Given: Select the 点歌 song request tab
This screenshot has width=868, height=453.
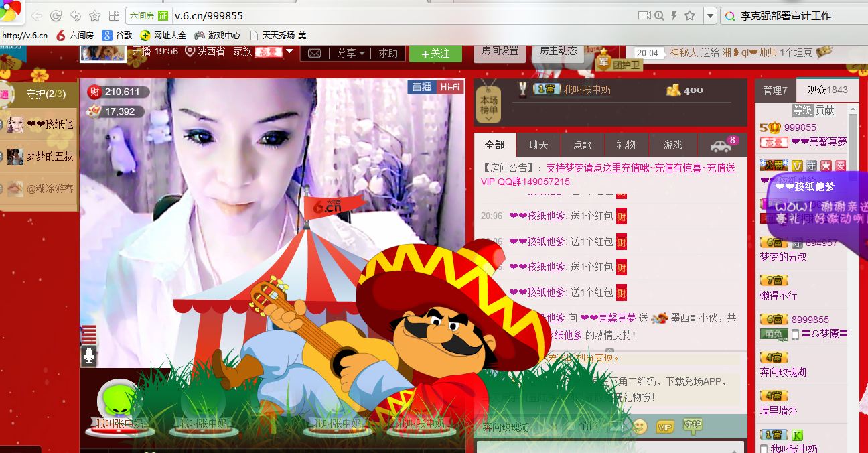Looking at the screenshot, I should [x=583, y=145].
